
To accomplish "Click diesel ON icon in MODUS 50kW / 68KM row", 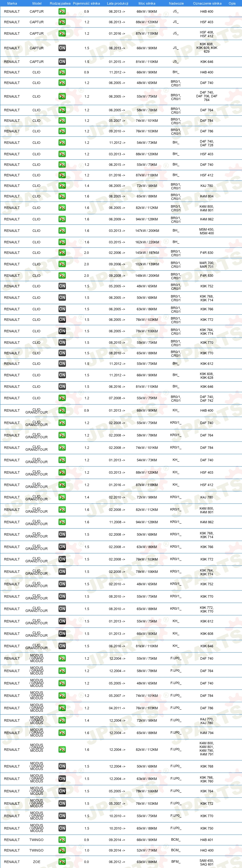I will point(62,766).
